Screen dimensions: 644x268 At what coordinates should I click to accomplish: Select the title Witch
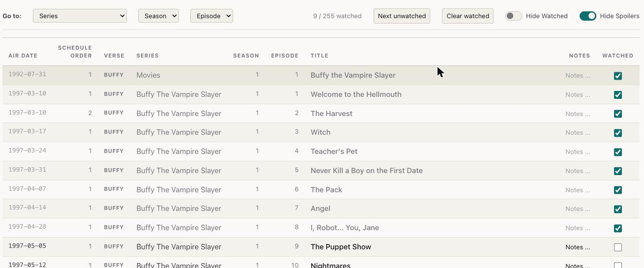point(320,132)
